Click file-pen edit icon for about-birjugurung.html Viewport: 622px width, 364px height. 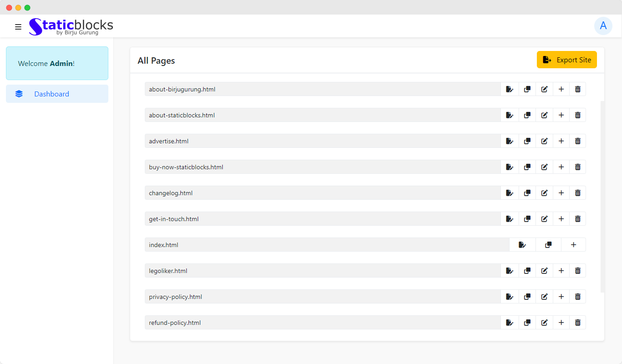(510, 89)
